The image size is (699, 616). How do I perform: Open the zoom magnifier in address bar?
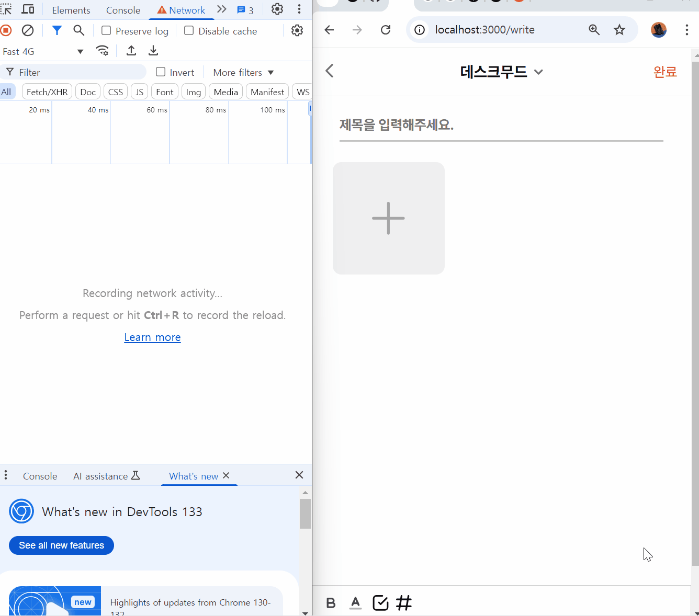594,30
